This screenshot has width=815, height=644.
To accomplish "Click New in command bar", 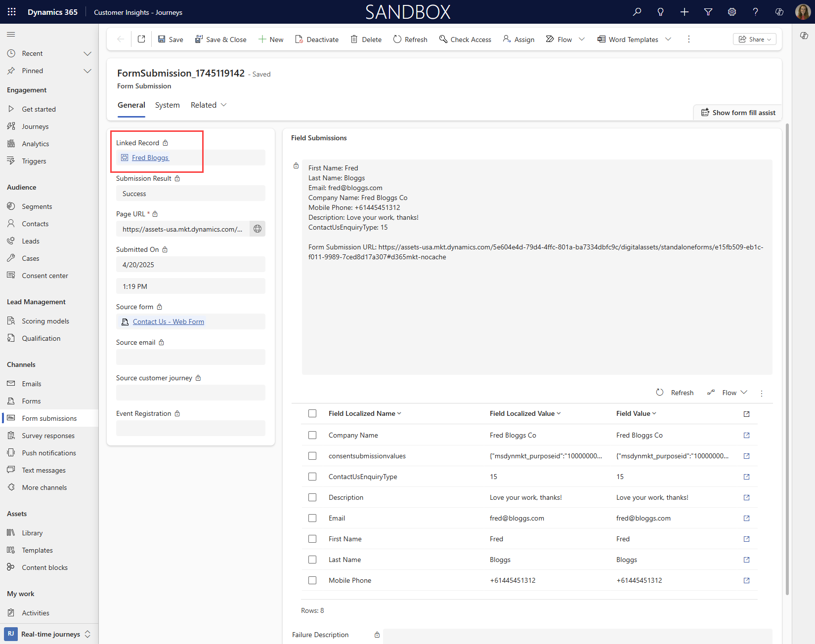I will (x=271, y=40).
